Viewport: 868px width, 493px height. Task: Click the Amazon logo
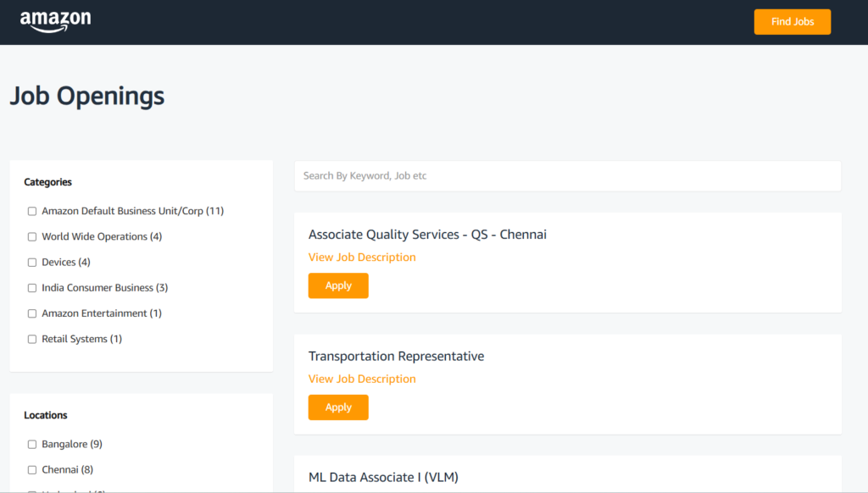(55, 21)
